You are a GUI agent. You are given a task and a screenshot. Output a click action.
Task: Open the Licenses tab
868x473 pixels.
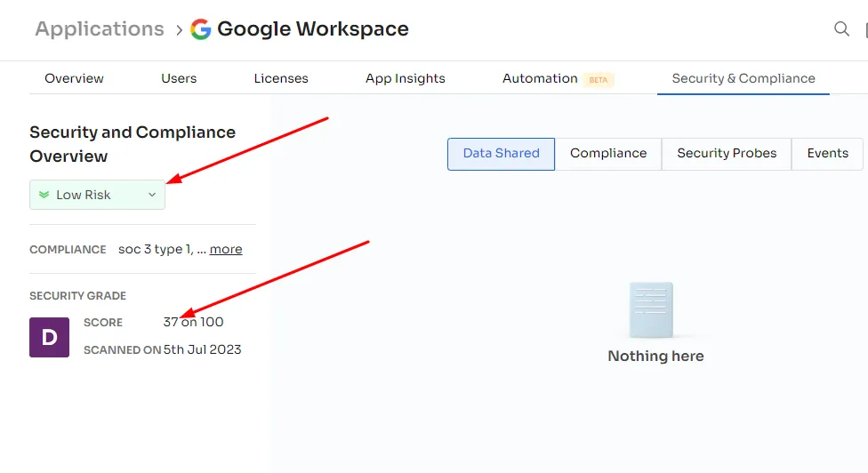point(281,78)
